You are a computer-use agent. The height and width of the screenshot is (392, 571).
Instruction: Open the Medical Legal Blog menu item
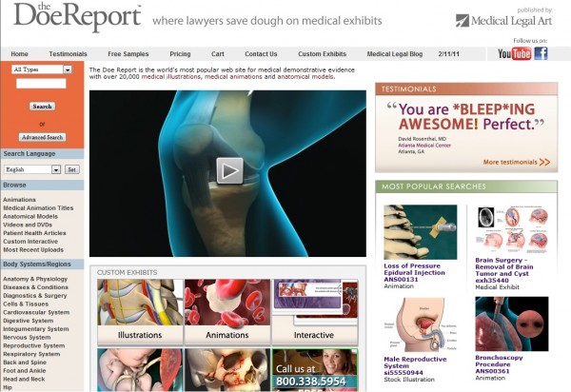395,54
